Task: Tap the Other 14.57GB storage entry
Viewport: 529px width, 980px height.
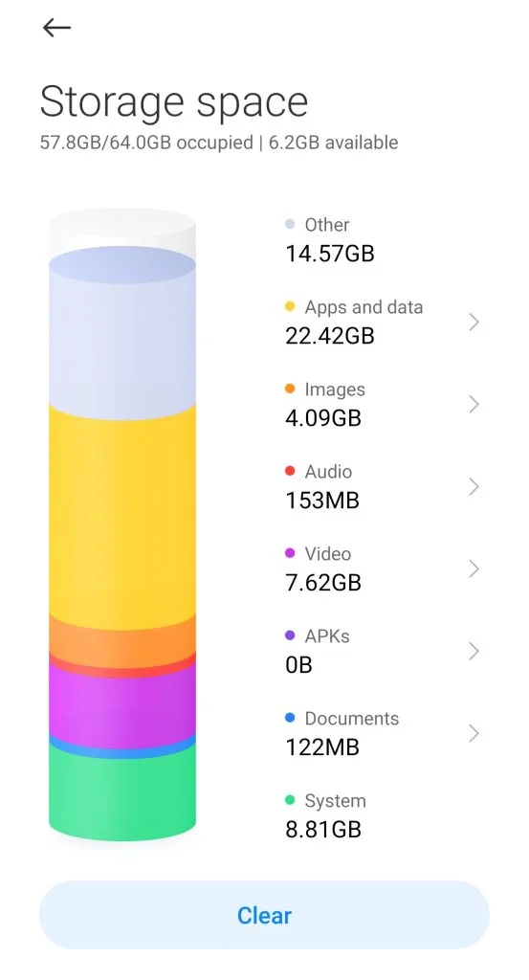Action: [x=330, y=239]
